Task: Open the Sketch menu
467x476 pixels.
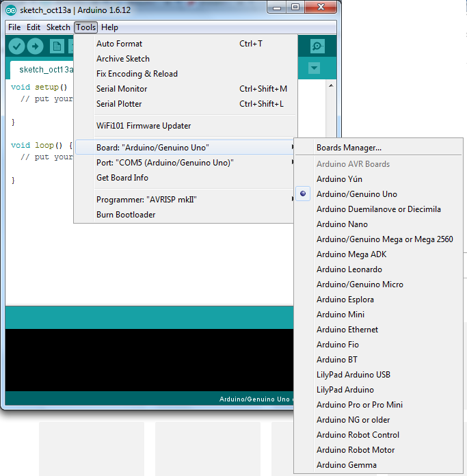Action: pos(58,27)
